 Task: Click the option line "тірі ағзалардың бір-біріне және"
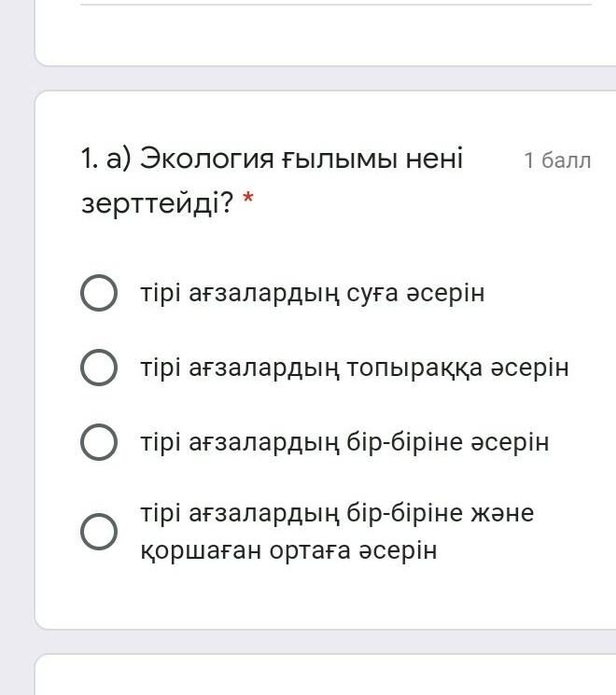pos(337,513)
